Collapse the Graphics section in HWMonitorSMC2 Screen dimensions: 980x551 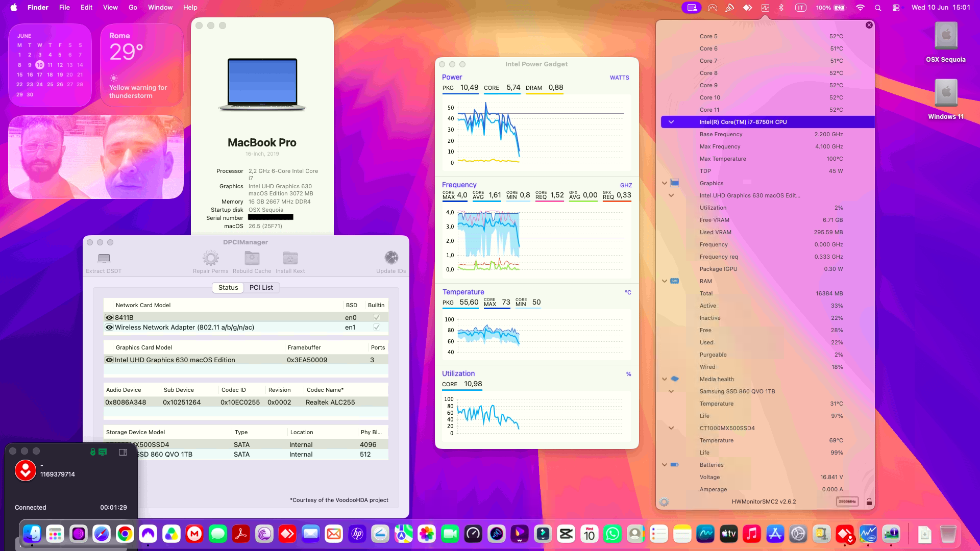(x=665, y=183)
